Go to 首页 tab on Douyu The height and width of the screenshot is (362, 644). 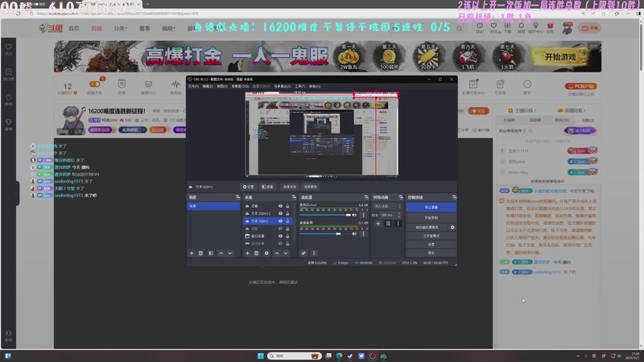pyautogui.click(x=74, y=28)
